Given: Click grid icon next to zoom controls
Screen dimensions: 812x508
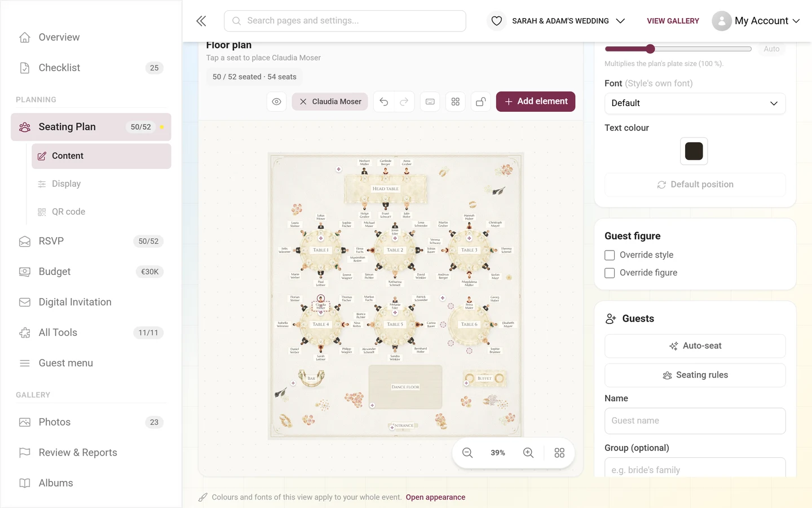Looking at the screenshot, I should [x=559, y=453].
